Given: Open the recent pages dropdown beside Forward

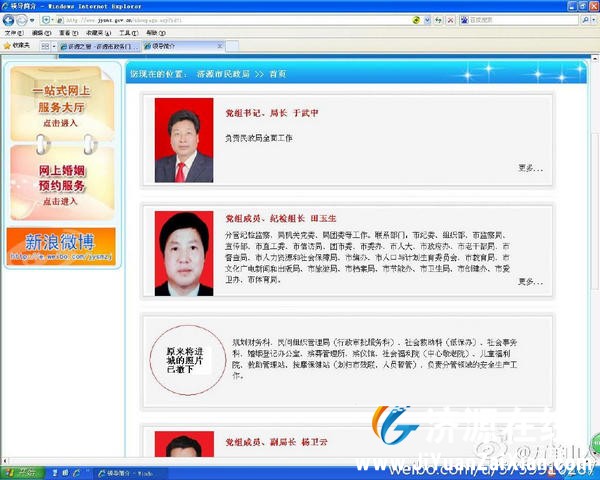Looking at the screenshot, I should point(32,20).
